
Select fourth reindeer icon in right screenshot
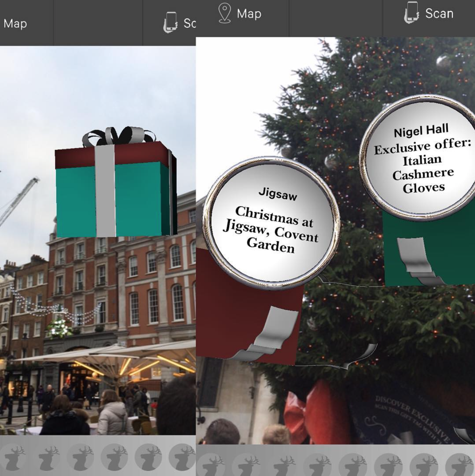(317, 465)
